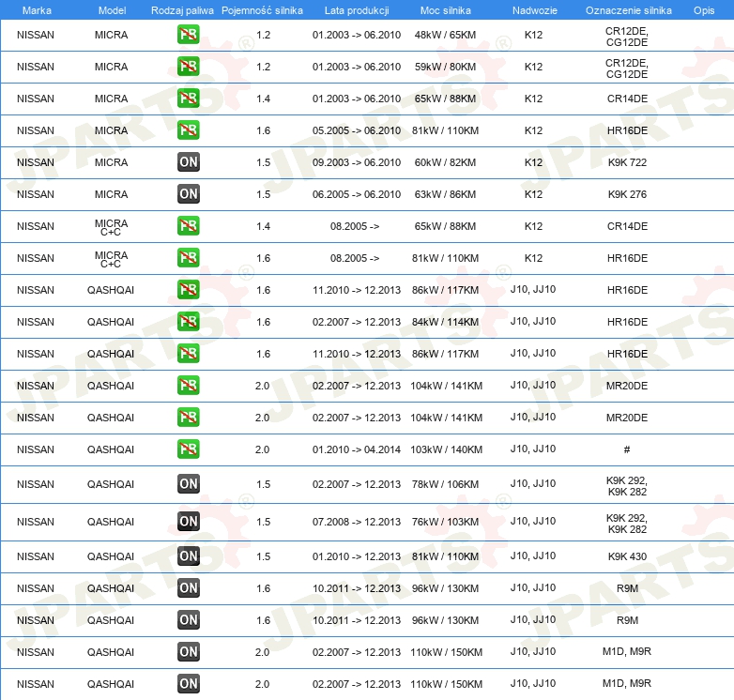The image size is (734, 700).
Task: Select production dates 06.2005 -> 06.2010
Action: 357,194
